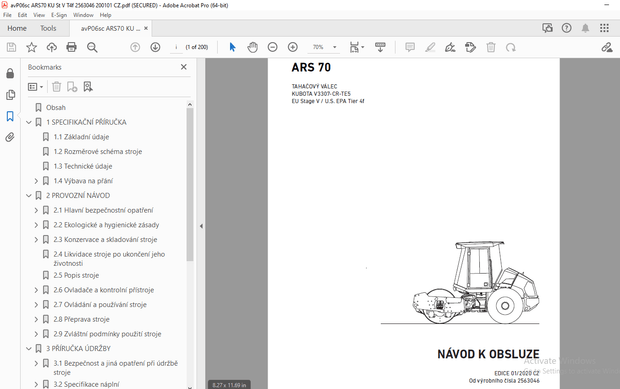Expand 2.6 Ovladače a kontrolní přístroje
Image resolution: width=620 pixels, height=389 pixels.
click(x=36, y=290)
